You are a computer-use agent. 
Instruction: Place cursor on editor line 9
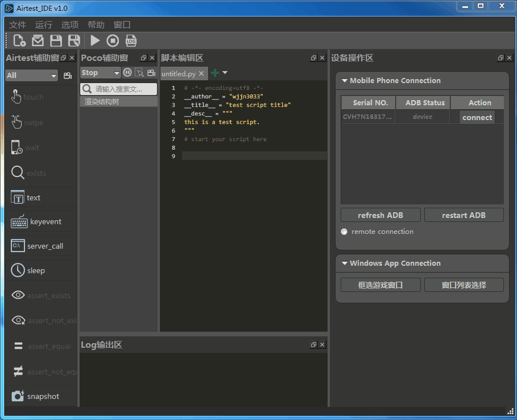254,156
